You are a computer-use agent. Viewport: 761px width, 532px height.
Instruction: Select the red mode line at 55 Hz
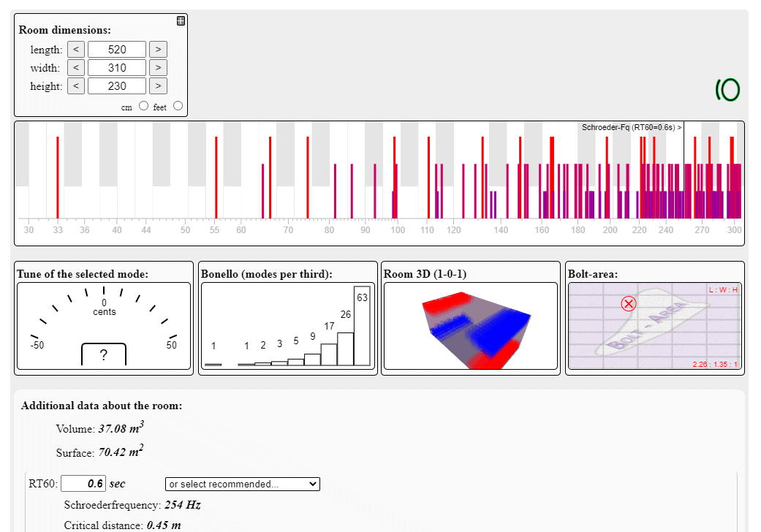point(216,175)
